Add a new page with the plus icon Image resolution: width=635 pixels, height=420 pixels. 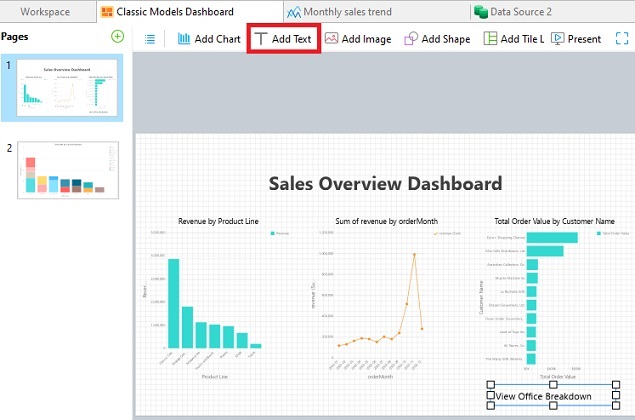(x=117, y=36)
